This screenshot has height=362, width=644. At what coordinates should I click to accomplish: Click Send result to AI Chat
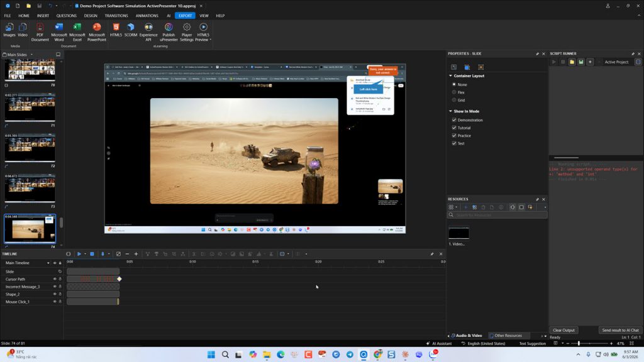pos(619,331)
